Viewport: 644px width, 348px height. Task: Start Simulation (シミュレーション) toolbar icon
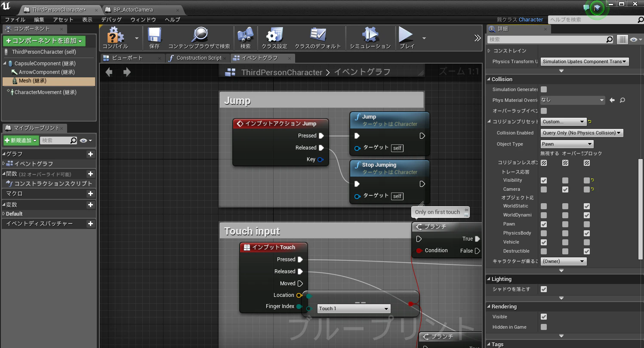pos(370,35)
